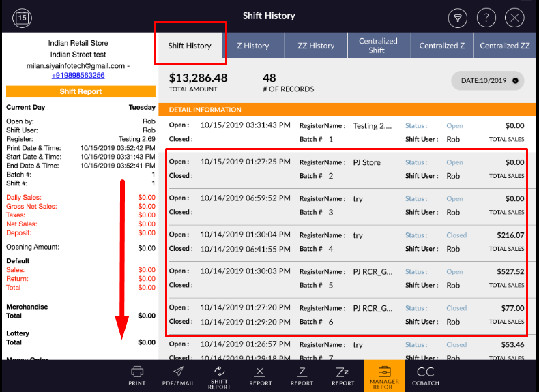Expand the DATE:10/2019 dropdown
This screenshot has width=539, height=392.
[488, 80]
